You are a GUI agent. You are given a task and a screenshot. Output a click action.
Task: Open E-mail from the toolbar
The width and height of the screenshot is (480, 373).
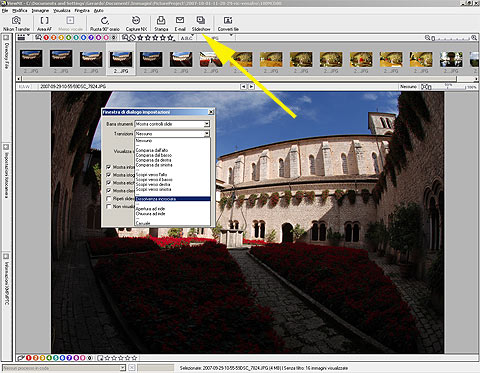180,24
